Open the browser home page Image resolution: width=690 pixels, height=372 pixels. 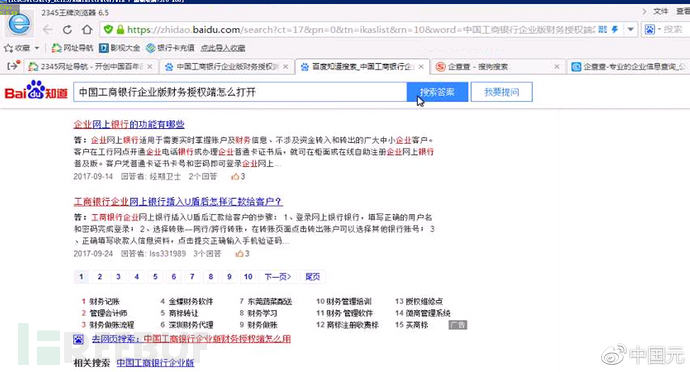click(87, 29)
